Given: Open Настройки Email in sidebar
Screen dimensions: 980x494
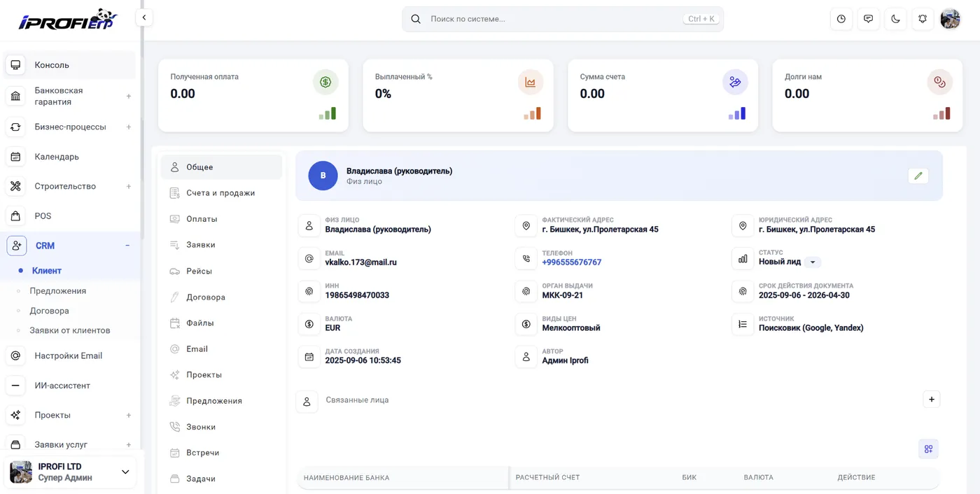Looking at the screenshot, I should tap(70, 355).
